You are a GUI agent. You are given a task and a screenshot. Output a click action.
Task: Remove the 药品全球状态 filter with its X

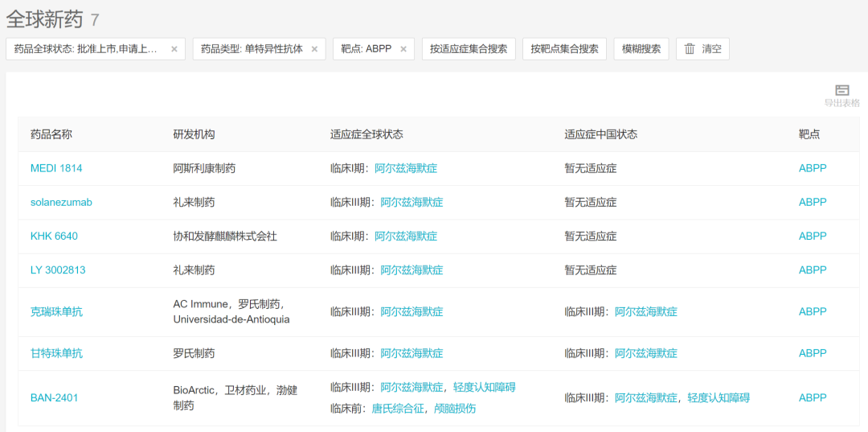coord(174,49)
